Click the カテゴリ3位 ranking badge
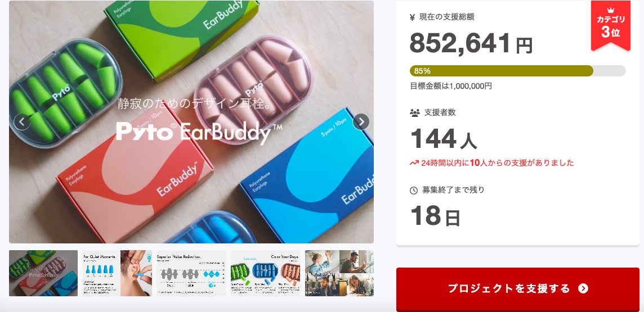This screenshot has width=644, height=312. coord(610,26)
